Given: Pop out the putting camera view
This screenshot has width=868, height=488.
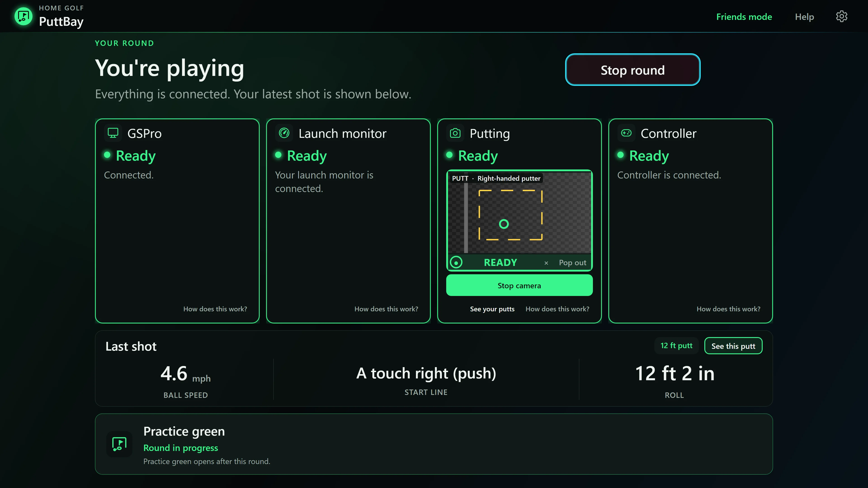Looking at the screenshot, I should click(572, 263).
